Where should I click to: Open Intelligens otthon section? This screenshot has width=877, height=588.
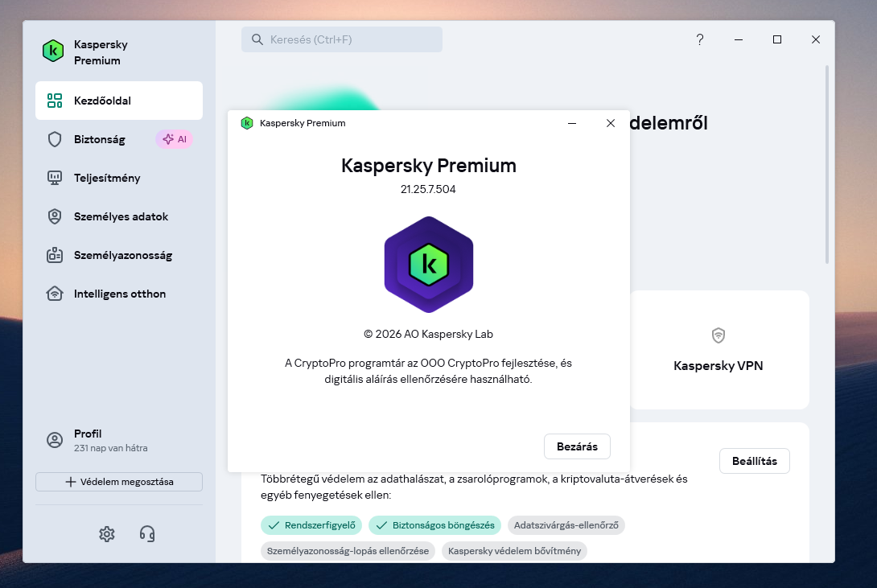(119, 294)
